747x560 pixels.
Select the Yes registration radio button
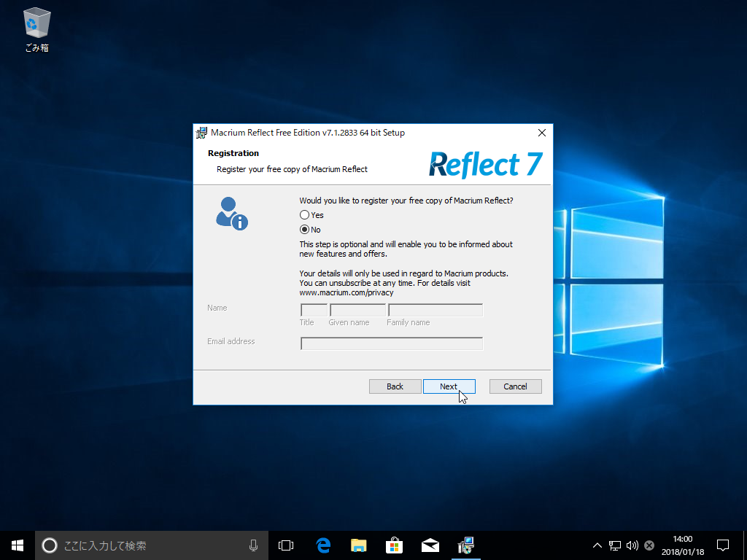pyautogui.click(x=304, y=215)
